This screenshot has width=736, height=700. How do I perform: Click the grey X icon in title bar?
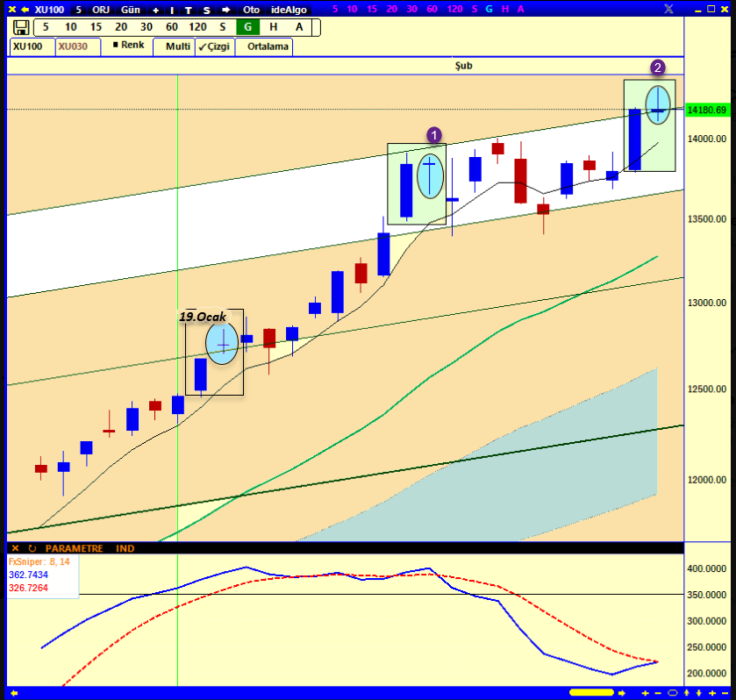[668, 9]
